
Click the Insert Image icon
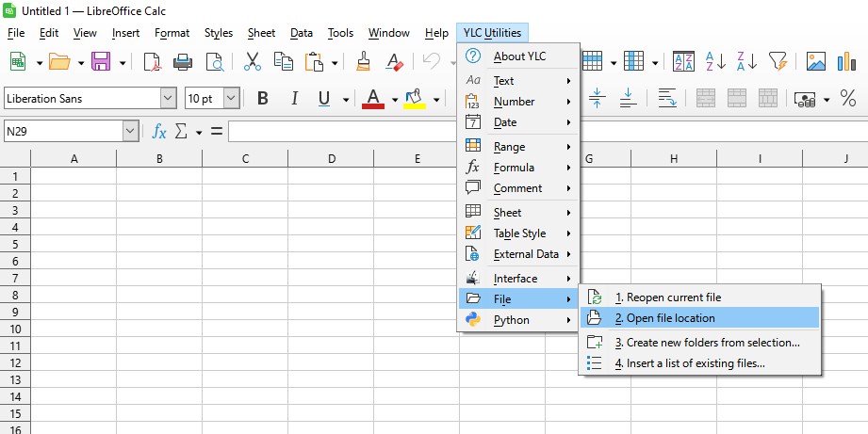[815, 62]
